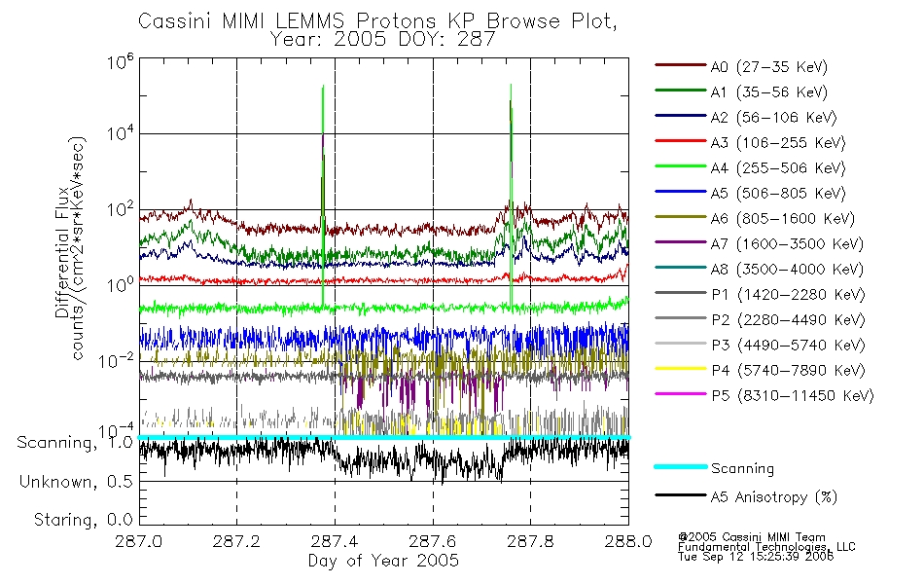The height and width of the screenshot is (584, 924).
Task: Click the teal A8 legend line
Action: pyautogui.click(x=680, y=268)
